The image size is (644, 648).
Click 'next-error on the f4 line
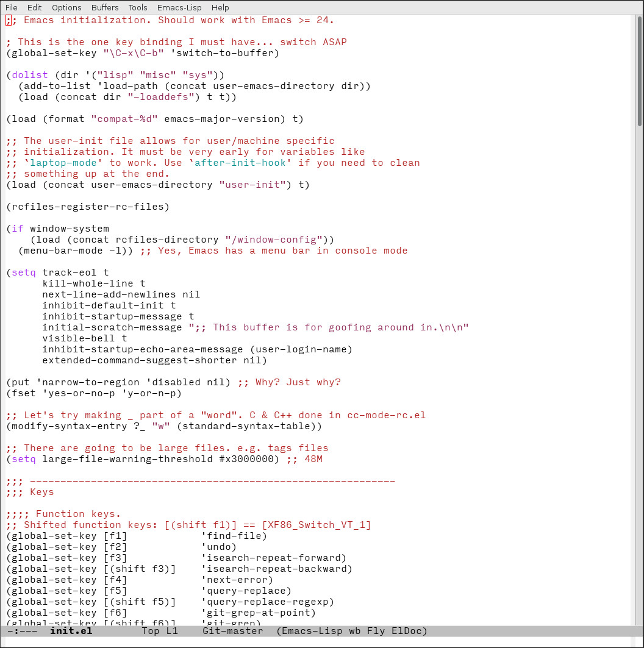(234, 579)
